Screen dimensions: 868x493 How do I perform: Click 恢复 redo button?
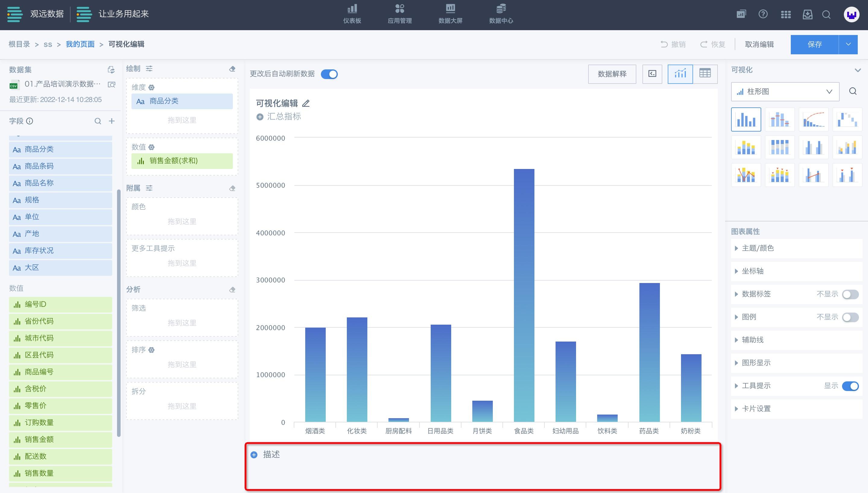pyautogui.click(x=712, y=44)
